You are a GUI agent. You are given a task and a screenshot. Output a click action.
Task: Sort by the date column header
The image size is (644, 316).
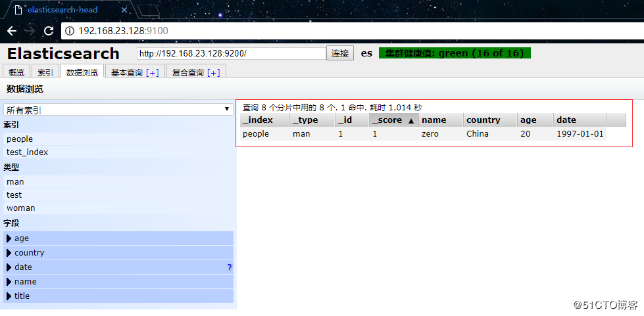(580, 120)
